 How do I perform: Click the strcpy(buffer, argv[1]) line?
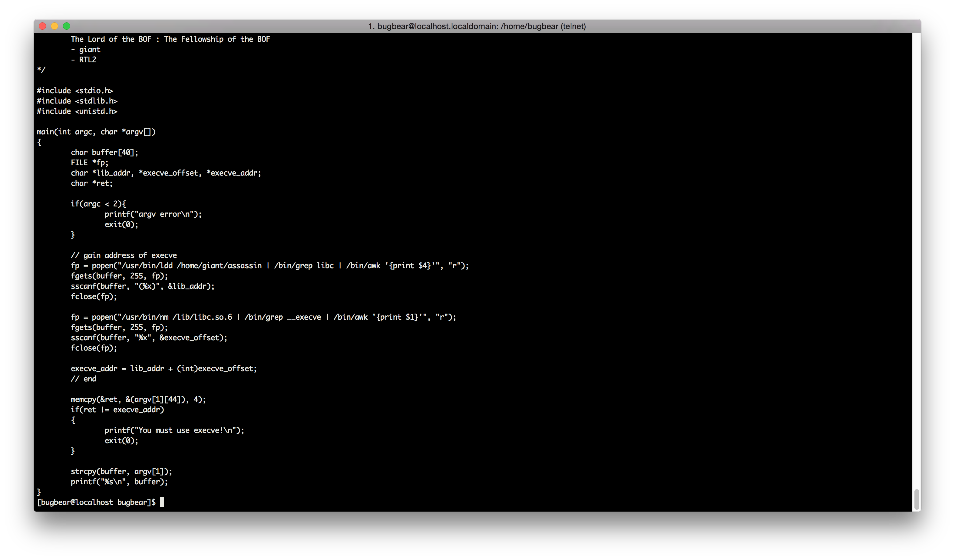(121, 471)
